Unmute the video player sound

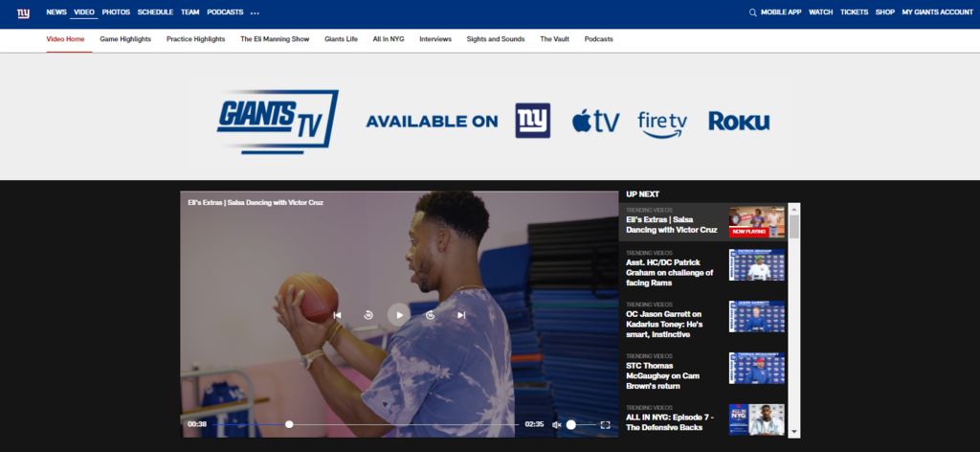coord(557,424)
